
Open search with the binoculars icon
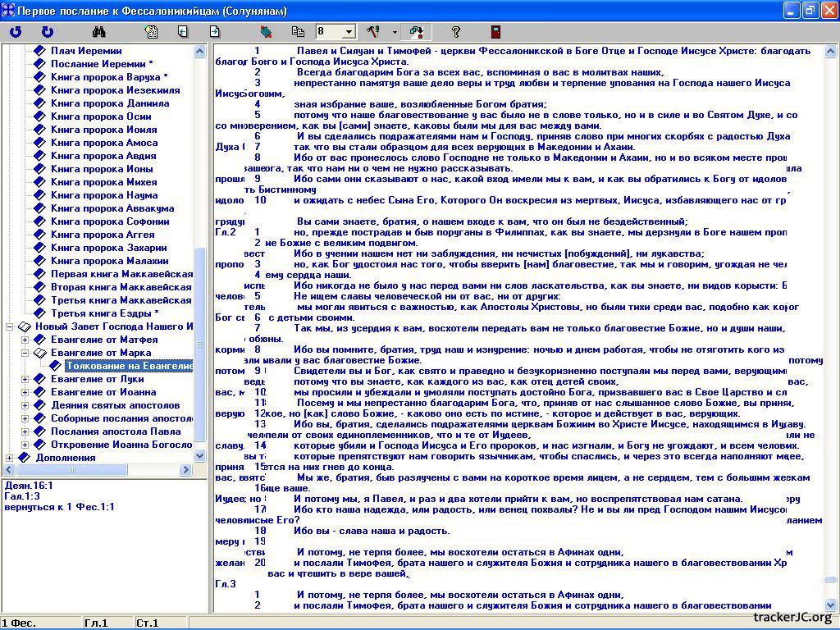point(99,32)
